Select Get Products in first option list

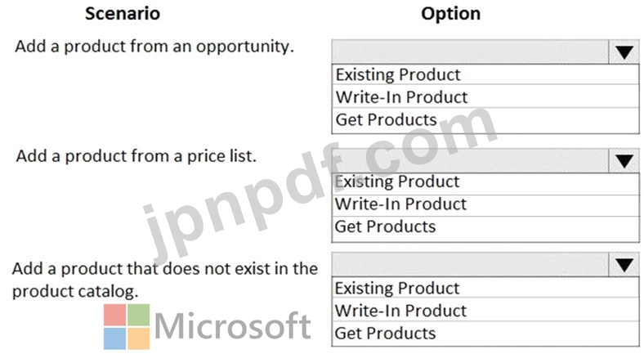click(485, 120)
